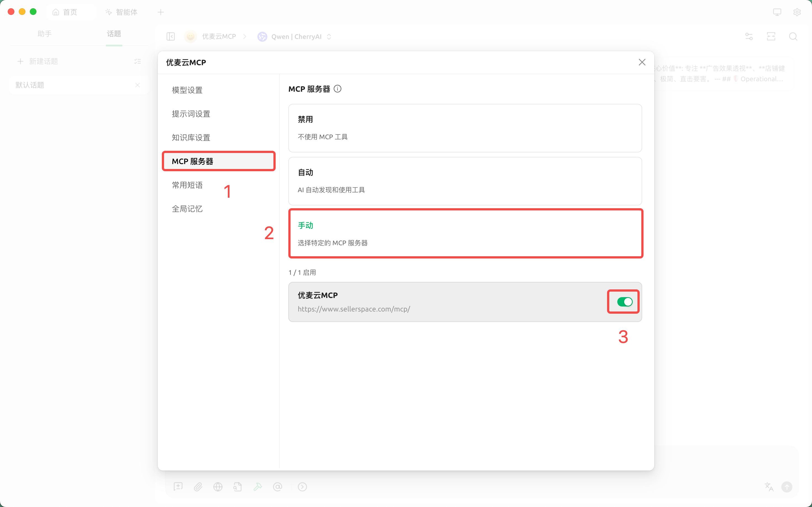Open the info icon beside MCP 服务器 heading
The height and width of the screenshot is (507, 812).
coord(338,89)
